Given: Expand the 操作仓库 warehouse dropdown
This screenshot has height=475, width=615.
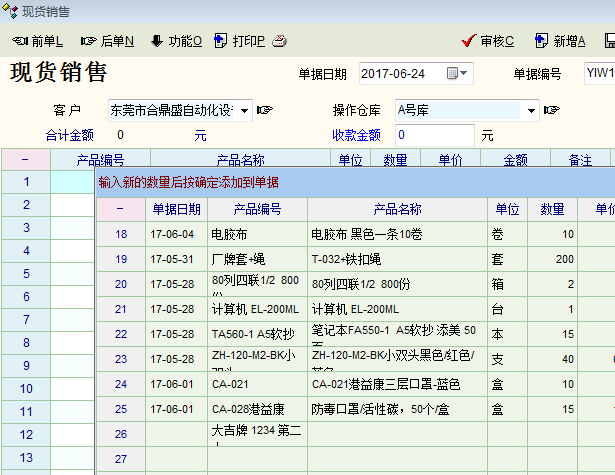Looking at the screenshot, I should tap(530, 109).
